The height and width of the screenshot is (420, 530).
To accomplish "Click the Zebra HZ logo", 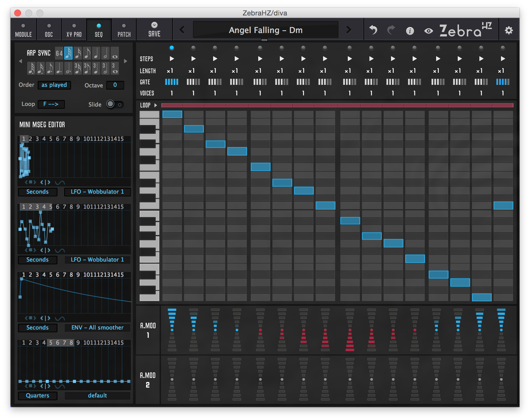I will (x=465, y=30).
